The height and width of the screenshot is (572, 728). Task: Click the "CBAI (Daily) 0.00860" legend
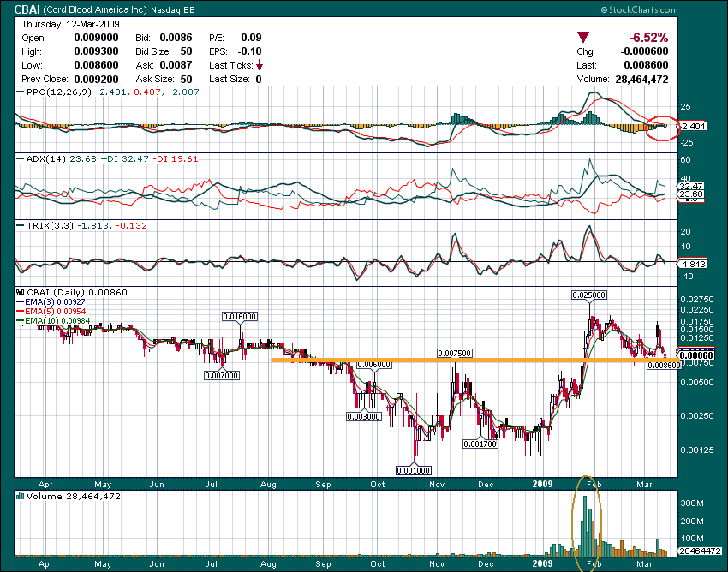(x=76, y=293)
